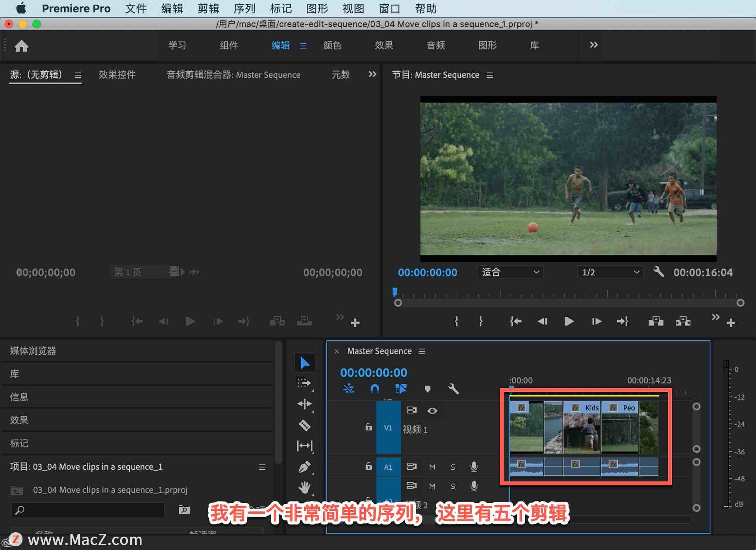Open the 1/2 playback resolution dropdown

point(610,272)
